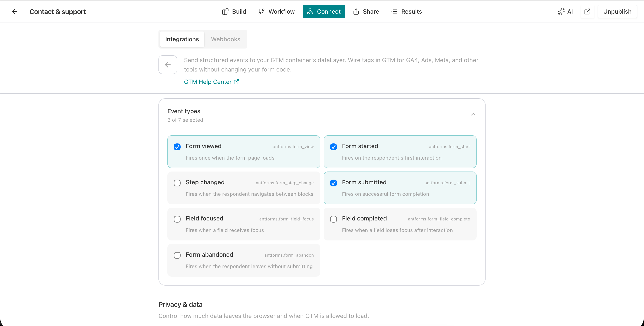Screen dimensions: 644x326
Task: Open the Connect section
Action: click(323, 11)
